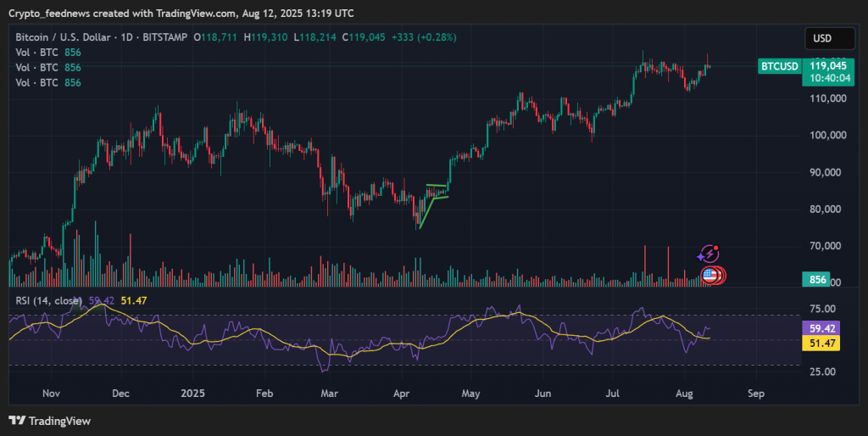Image resolution: width=868 pixels, height=436 pixels.
Task: Click the current price 119,045 axis label
Action: [828, 64]
